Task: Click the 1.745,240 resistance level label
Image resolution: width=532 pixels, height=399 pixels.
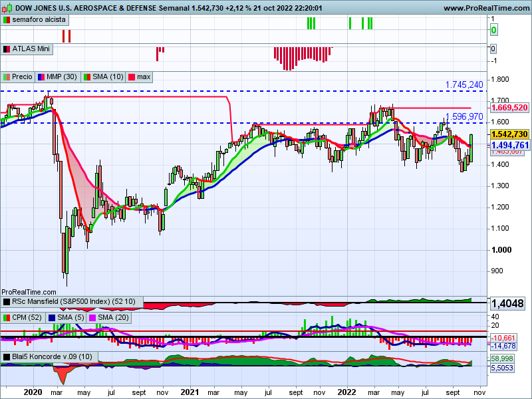Action: tap(464, 85)
